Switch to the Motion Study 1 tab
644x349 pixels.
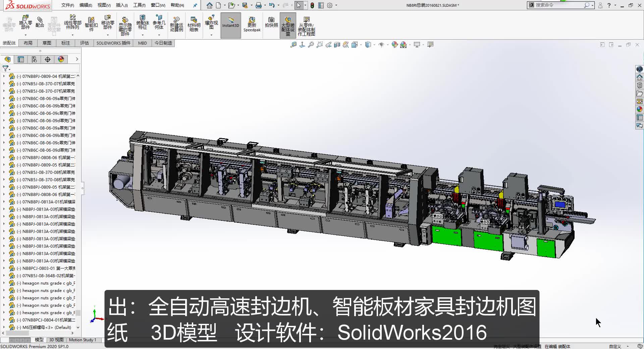coord(83,340)
